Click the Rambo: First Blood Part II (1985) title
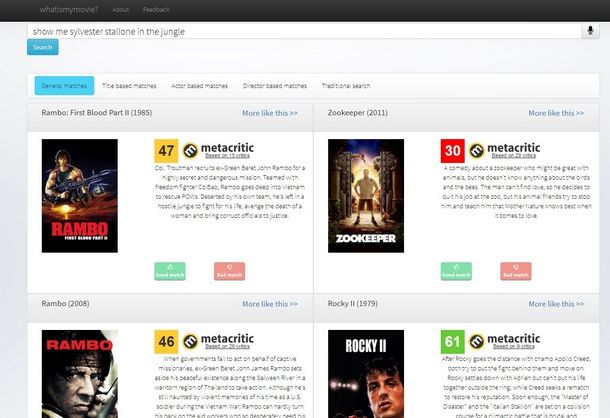This screenshot has height=418, width=610. (97, 113)
